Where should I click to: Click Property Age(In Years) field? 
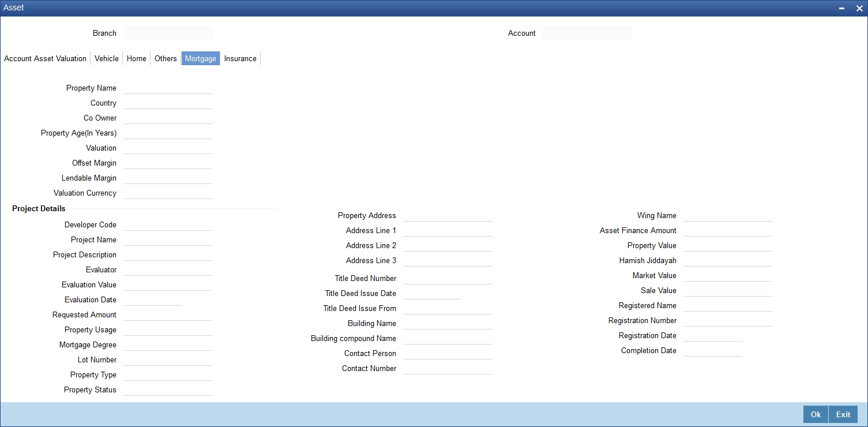click(x=167, y=133)
